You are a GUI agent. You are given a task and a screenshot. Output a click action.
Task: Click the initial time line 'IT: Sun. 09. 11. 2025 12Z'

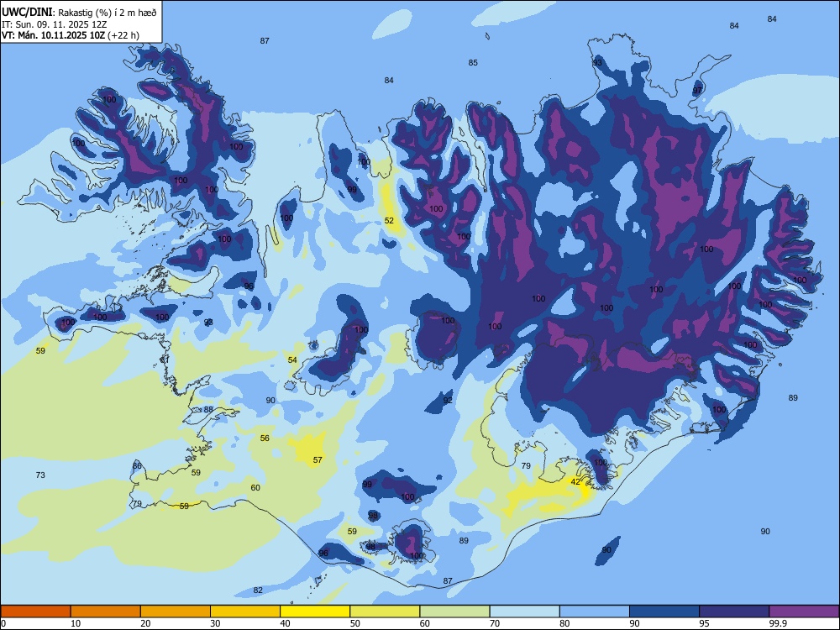(x=55, y=24)
